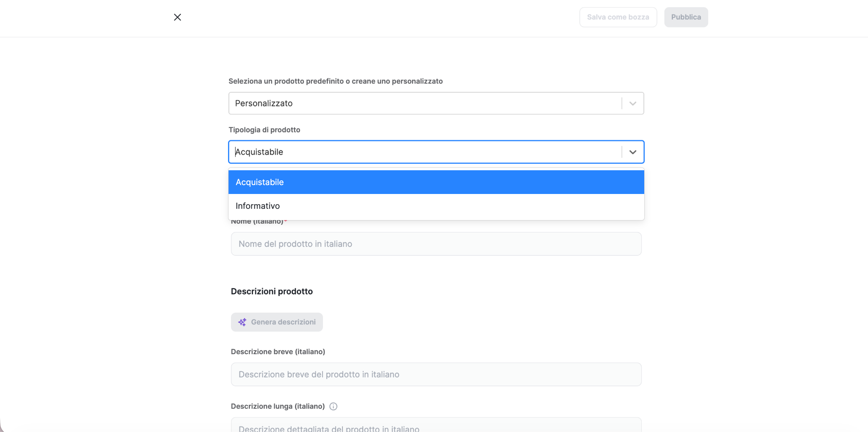Focus the Descrizione breve del prodotto field
Image resolution: width=868 pixels, height=432 pixels.
coord(436,374)
